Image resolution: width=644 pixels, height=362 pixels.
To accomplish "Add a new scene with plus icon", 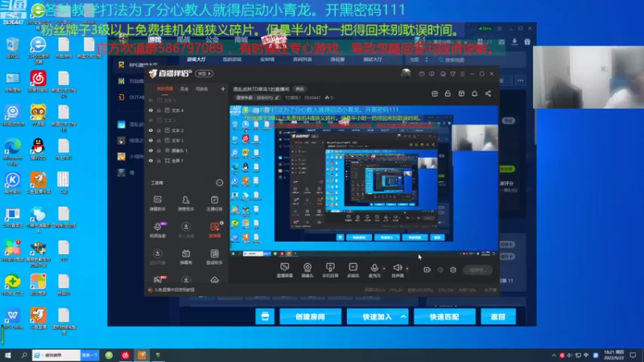I will point(223,88).
